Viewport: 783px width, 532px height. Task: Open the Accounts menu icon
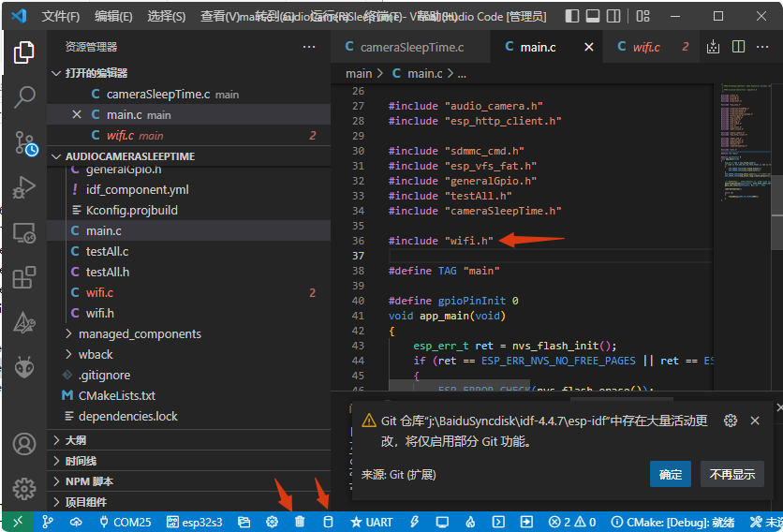(x=24, y=444)
